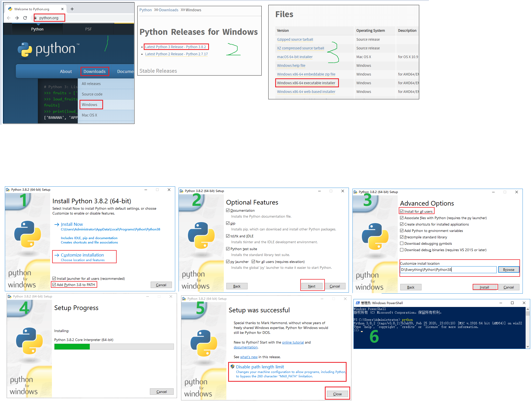
Task: Open the Downloads menu
Action: pos(95,71)
